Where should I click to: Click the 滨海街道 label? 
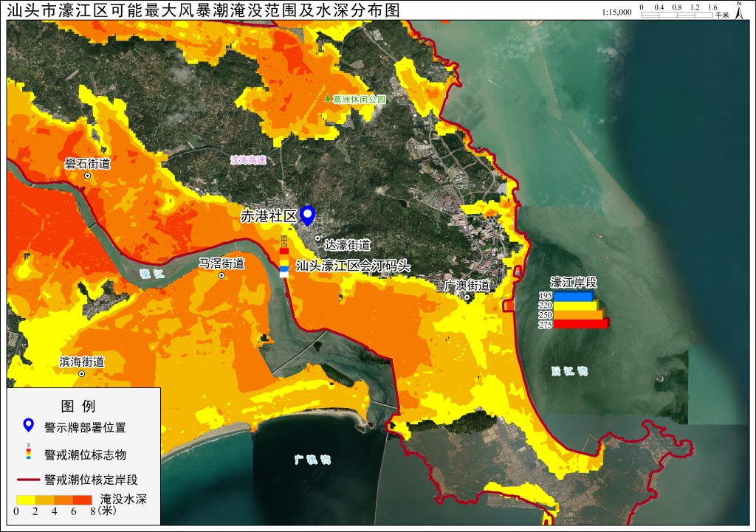pos(82,362)
